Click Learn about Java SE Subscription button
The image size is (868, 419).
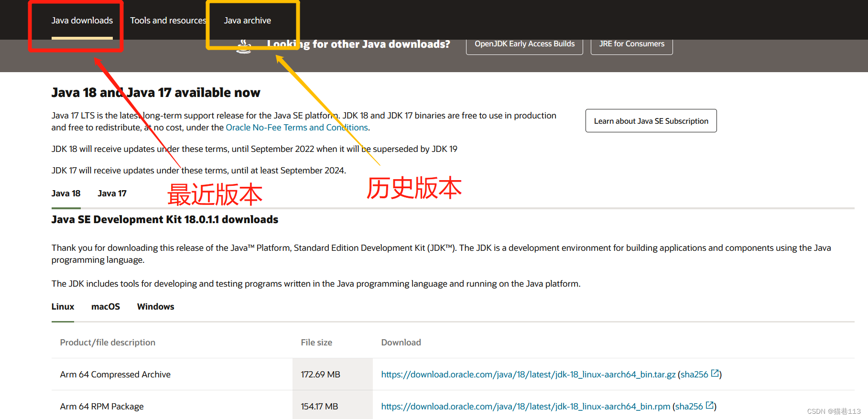651,121
